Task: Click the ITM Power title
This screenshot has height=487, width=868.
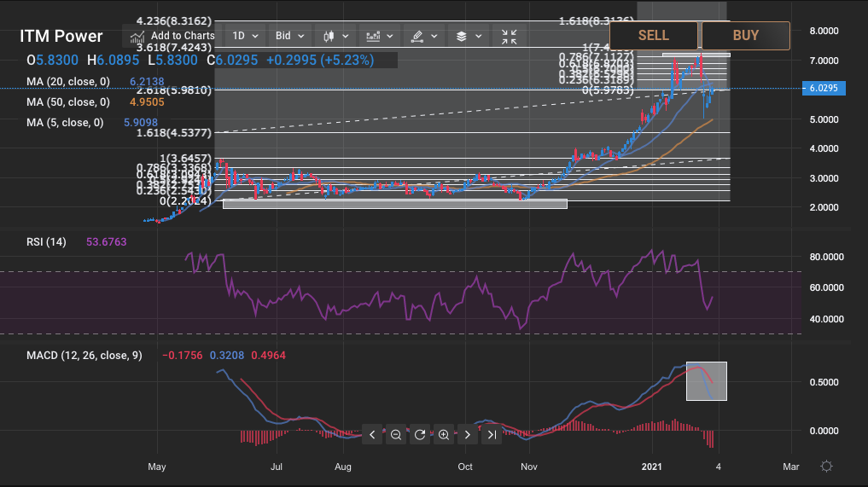Action: 61,36
